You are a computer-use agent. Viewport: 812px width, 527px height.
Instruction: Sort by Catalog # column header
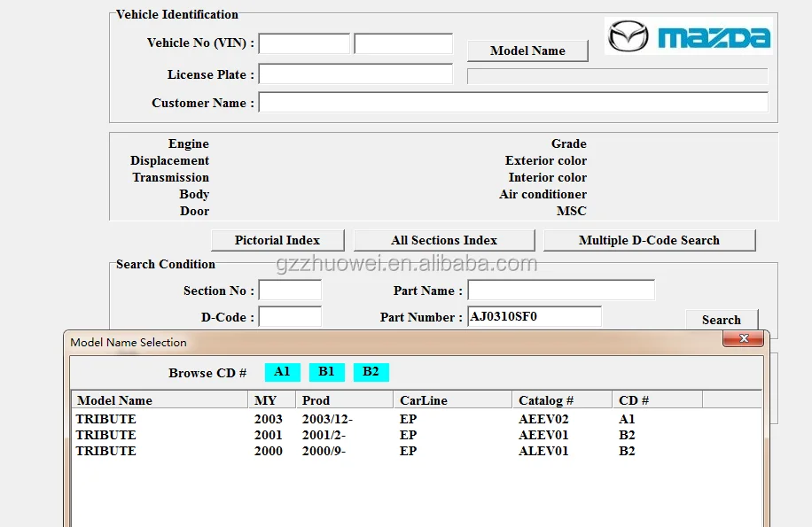(562, 400)
